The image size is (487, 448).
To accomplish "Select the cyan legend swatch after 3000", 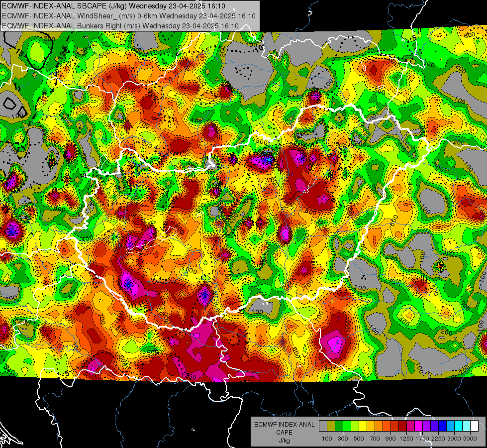I will (459, 426).
